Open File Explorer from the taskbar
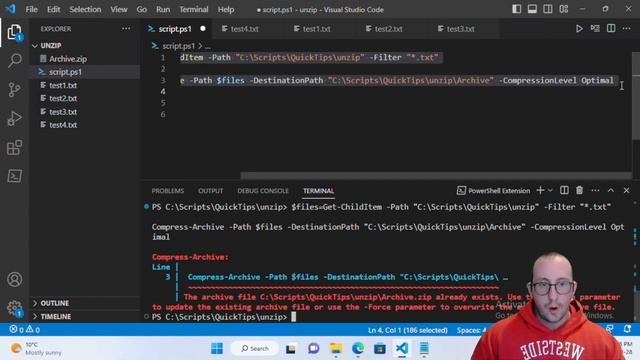 tap(336, 348)
